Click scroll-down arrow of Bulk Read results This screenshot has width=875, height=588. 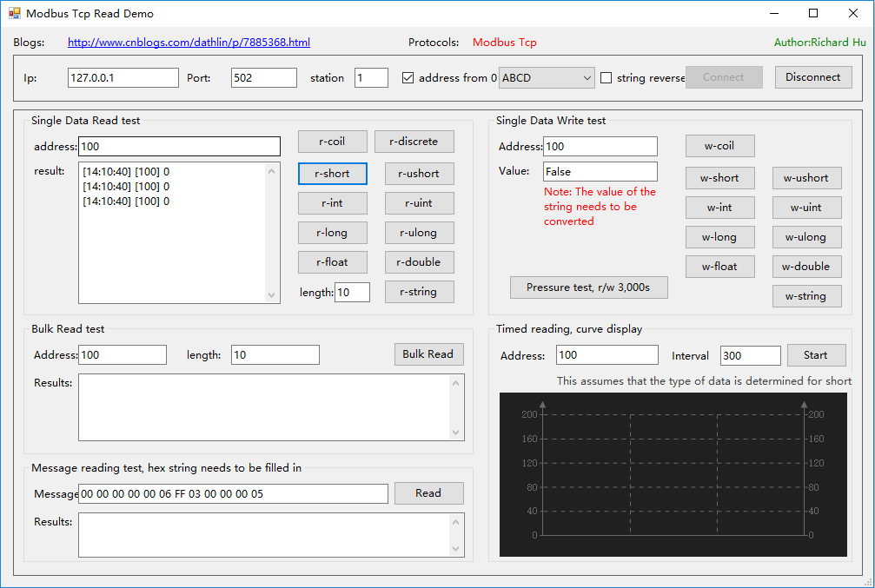456,433
